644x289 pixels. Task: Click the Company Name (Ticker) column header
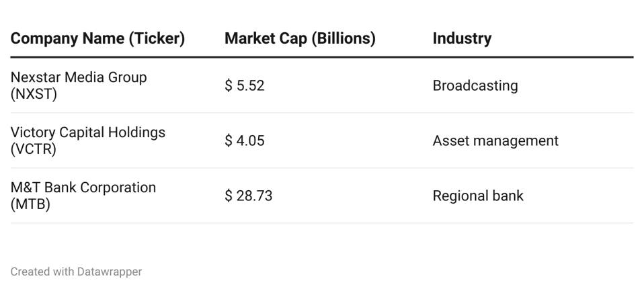coord(97,39)
